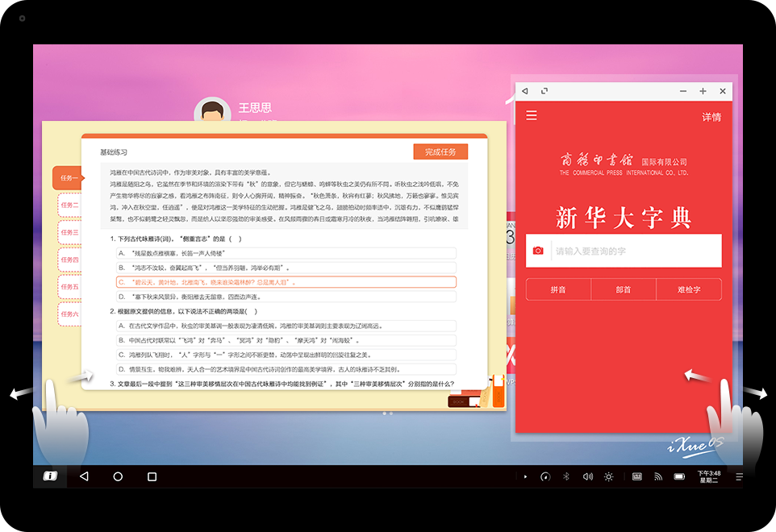Click the Wi-Fi signal icon in the tray
This screenshot has width=776, height=532.
tap(658, 476)
